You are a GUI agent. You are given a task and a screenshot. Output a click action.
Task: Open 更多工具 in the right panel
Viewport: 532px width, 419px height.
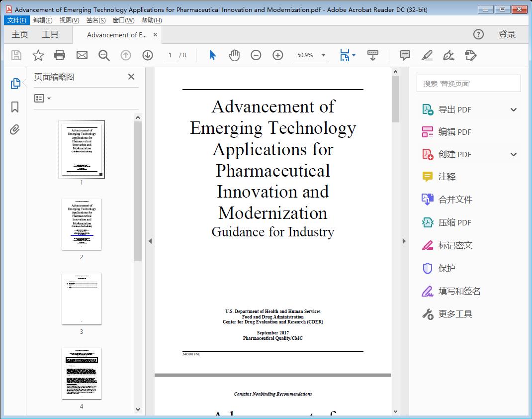tap(454, 314)
